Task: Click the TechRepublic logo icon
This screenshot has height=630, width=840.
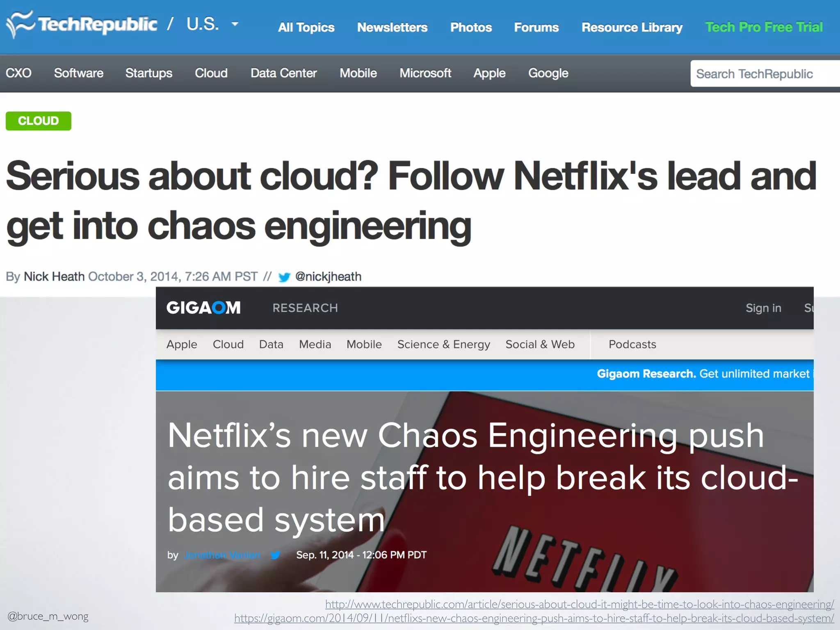Action: click(x=20, y=24)
